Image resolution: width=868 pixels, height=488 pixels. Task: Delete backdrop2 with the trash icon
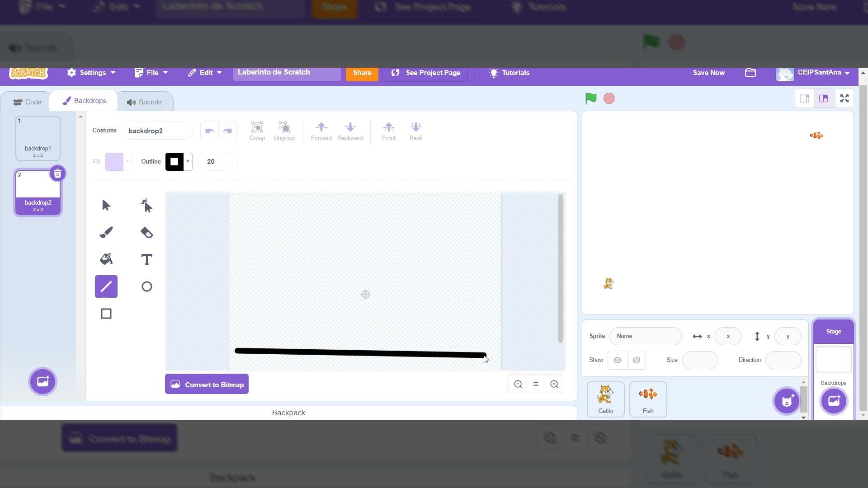pos(57,174)
